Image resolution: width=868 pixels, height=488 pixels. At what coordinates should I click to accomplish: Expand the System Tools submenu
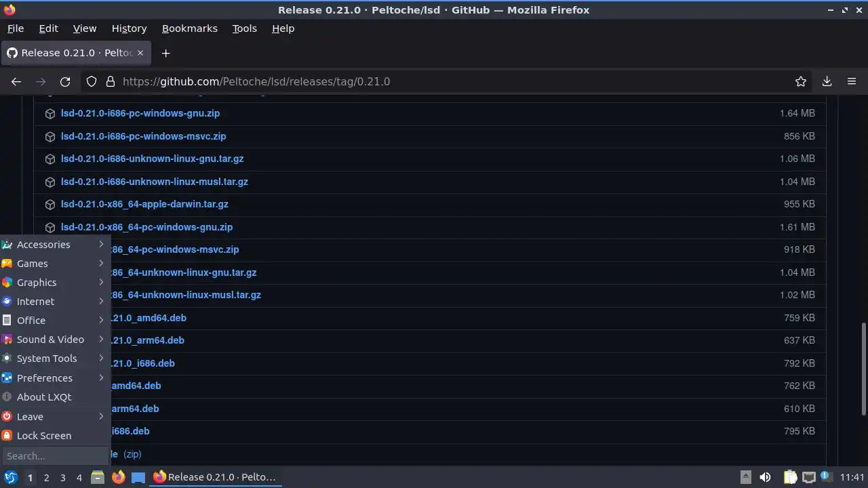(54, 359)
